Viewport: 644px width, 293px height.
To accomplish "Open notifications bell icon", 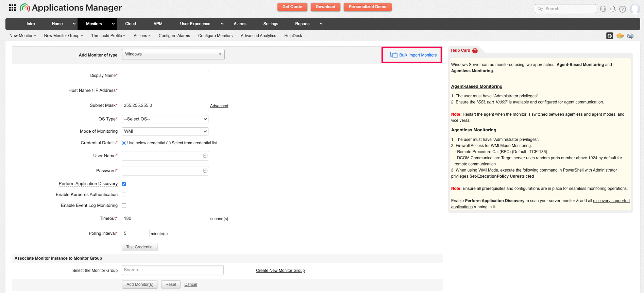I will [613, 9].
